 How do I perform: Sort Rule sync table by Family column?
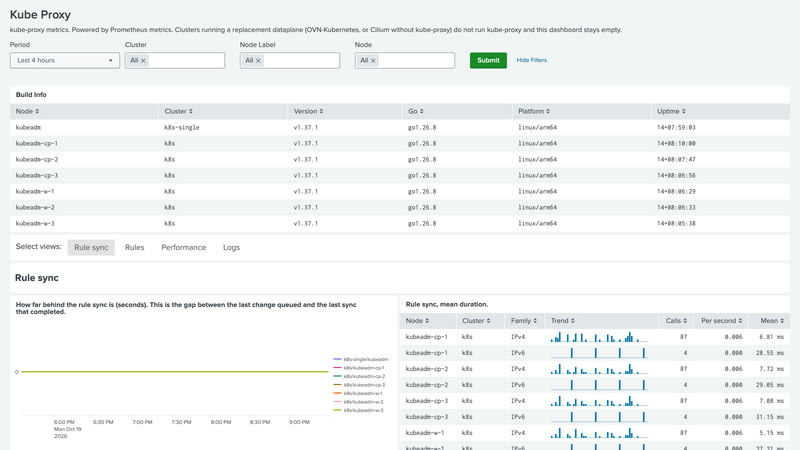(524, 321)
